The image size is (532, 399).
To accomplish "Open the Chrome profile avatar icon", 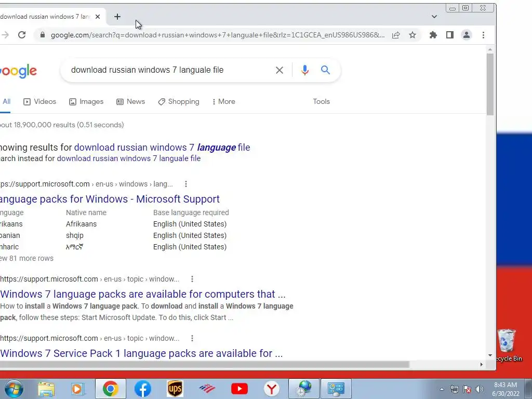I will coord(467,35).
